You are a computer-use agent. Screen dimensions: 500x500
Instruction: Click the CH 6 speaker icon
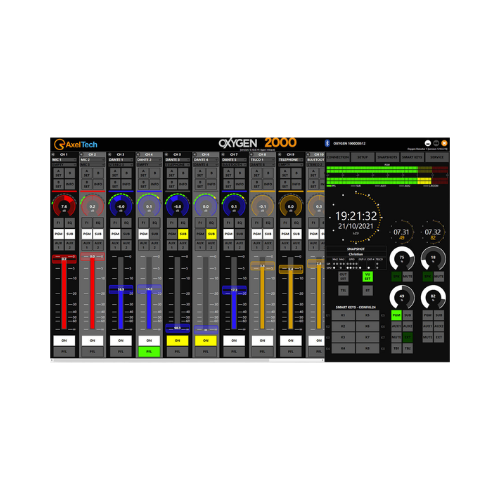(x=195, y=155)
